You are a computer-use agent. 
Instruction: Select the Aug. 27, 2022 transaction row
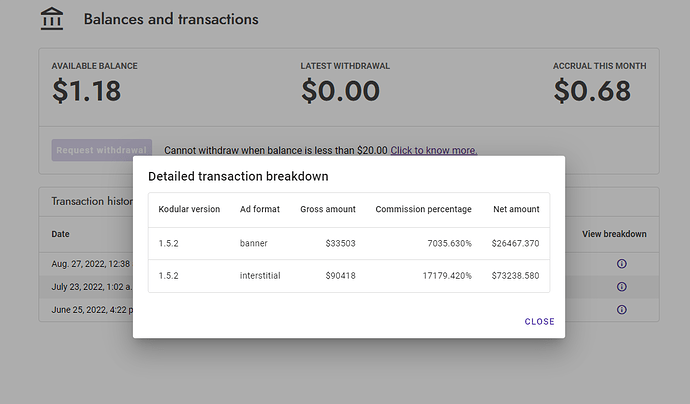(90, 264)
